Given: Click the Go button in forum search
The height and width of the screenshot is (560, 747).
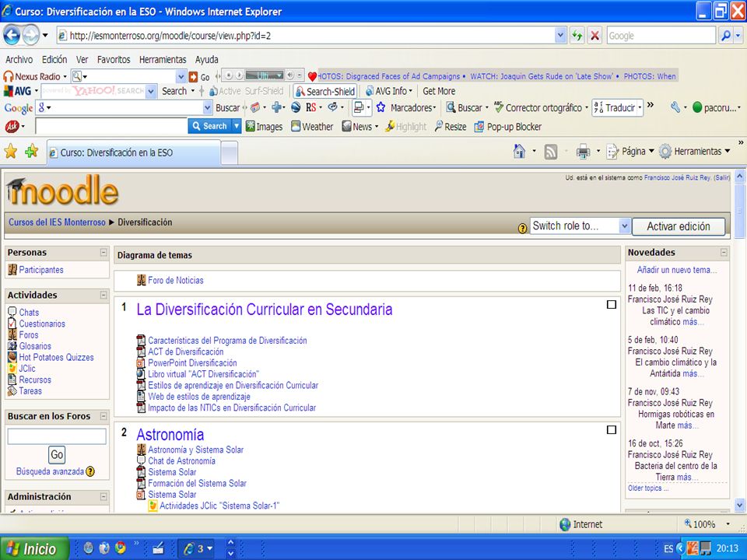Looking at the screenshot, I should coord(57,455).
